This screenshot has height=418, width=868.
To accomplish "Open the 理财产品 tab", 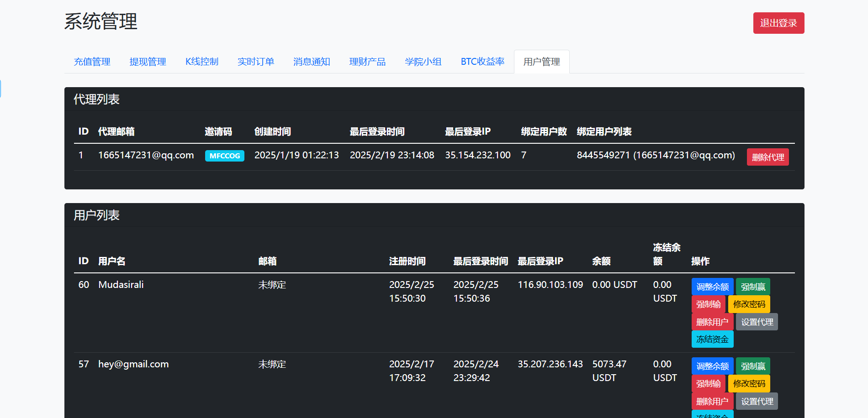I will coord(367,62).
